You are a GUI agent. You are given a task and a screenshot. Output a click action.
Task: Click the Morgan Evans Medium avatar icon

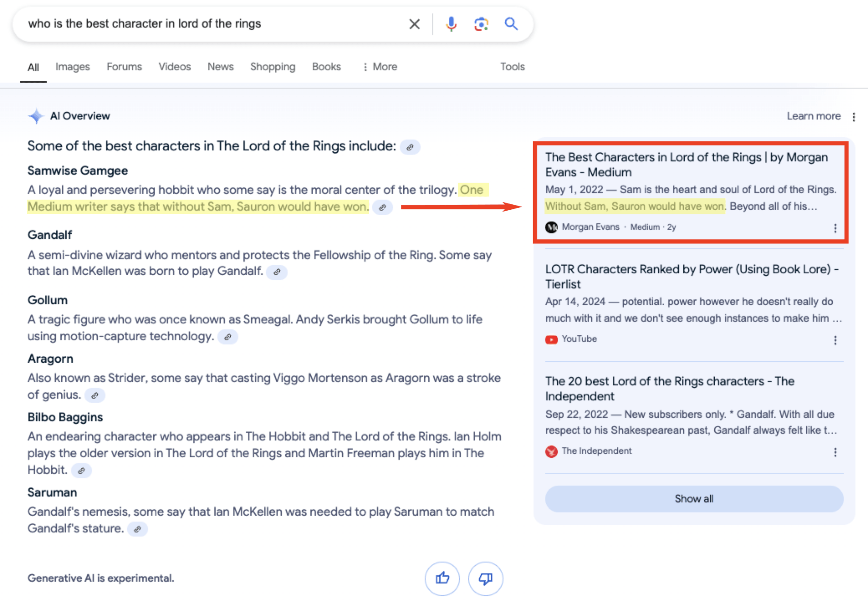coord(551,228)
